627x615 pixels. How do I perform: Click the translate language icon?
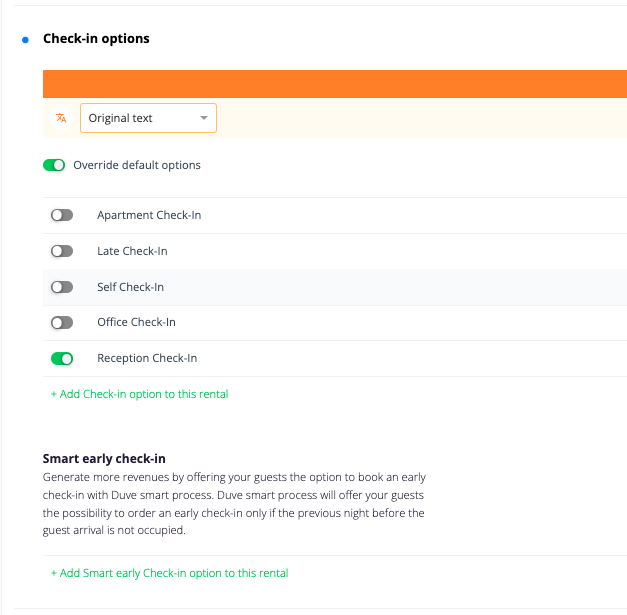tap(61, 118)
